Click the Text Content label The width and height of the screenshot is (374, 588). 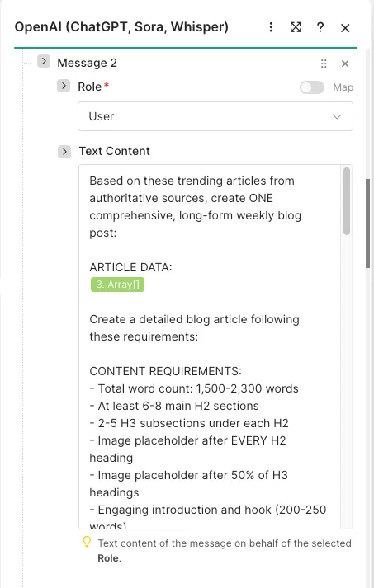115,151
